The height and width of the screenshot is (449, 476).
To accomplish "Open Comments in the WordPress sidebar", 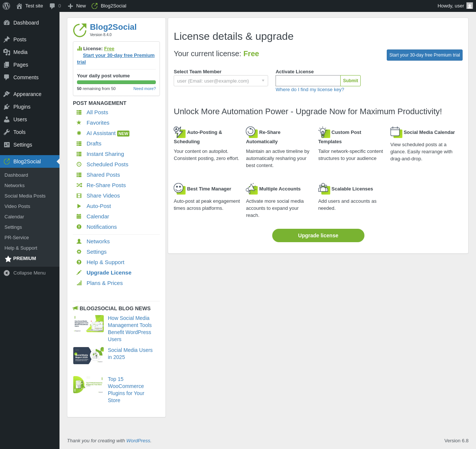I will 30,77.
